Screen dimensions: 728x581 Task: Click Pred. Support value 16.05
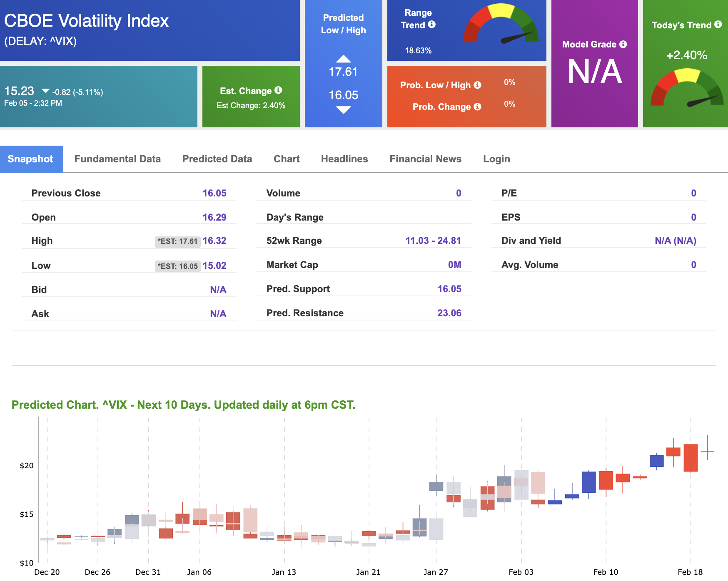[x=449, y=289]
